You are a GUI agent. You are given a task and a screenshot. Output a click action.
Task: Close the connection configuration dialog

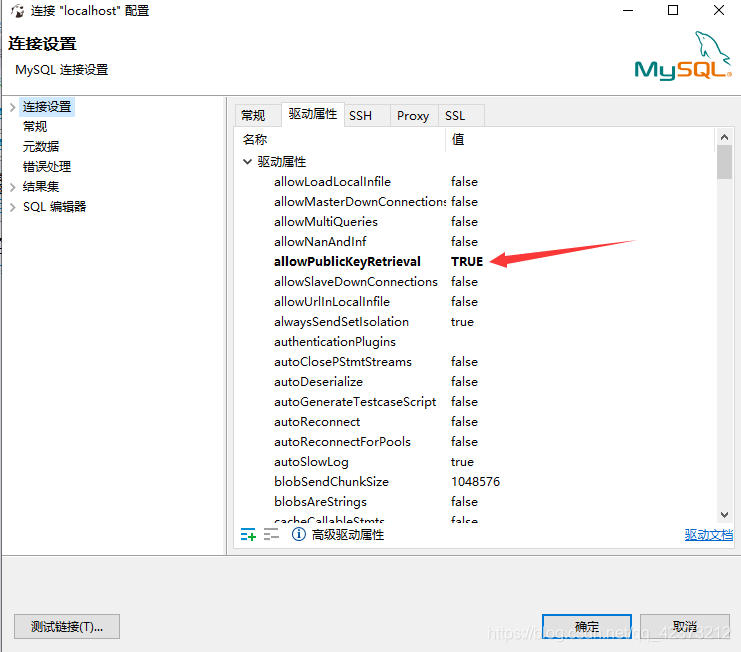pyautogui.click(x=719, y=10)
